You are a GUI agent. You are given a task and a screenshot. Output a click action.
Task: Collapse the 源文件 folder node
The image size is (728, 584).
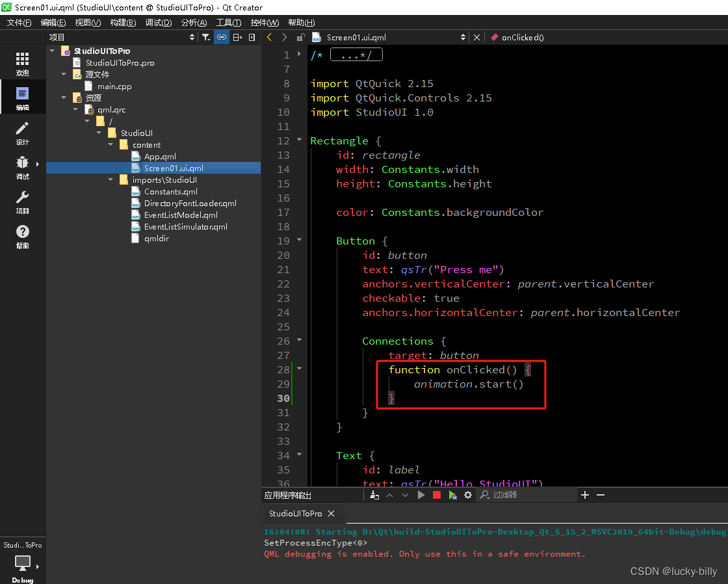click(64, 74)
